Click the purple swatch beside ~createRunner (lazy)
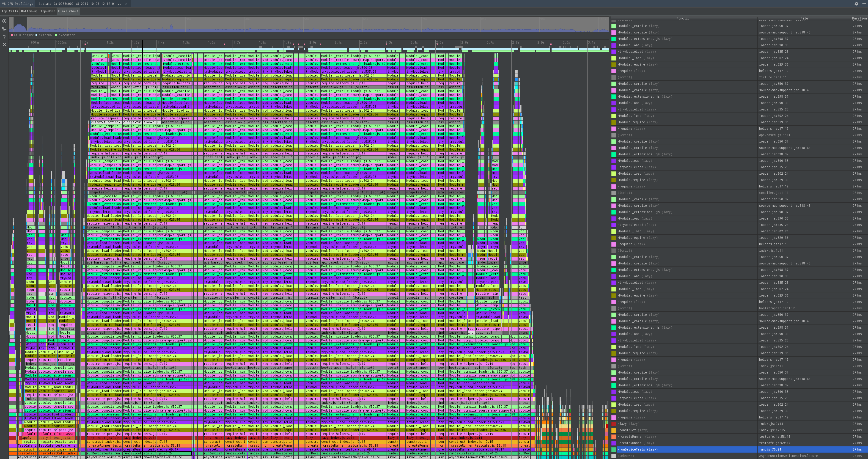Image resolution: width=868 pixels, height=459 pixels. click(614, 443)
